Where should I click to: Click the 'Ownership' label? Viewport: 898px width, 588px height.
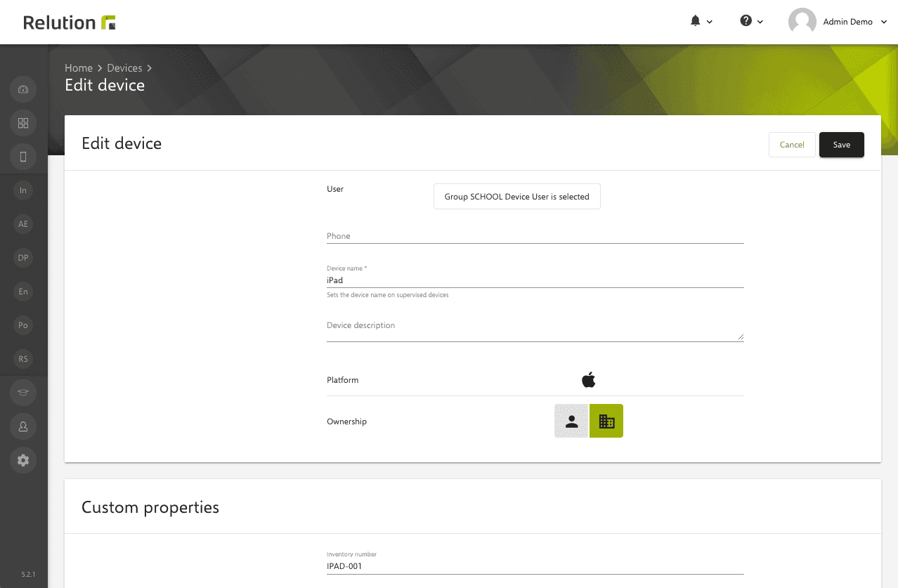(346, 422)
